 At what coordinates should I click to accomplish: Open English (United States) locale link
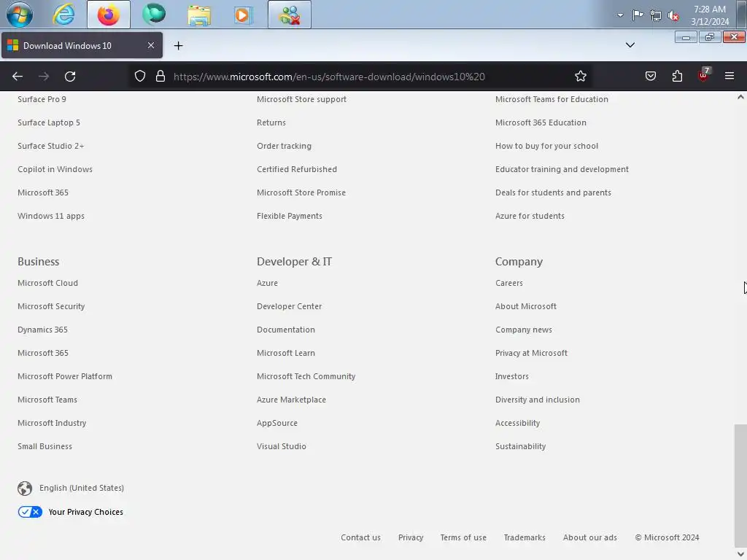[82, 488]
